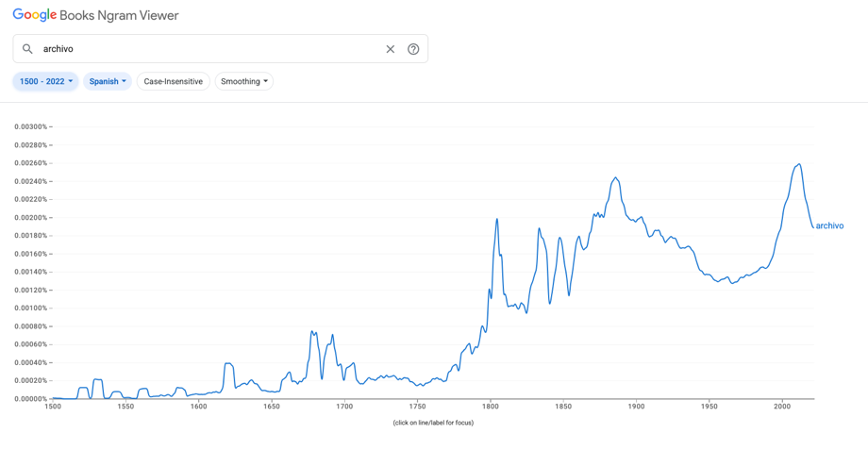Image resolution: width=868 pixels, height=450 pixels.
Task: Click the 0.00200% label on the y-axis
Action: pos(31,218)
